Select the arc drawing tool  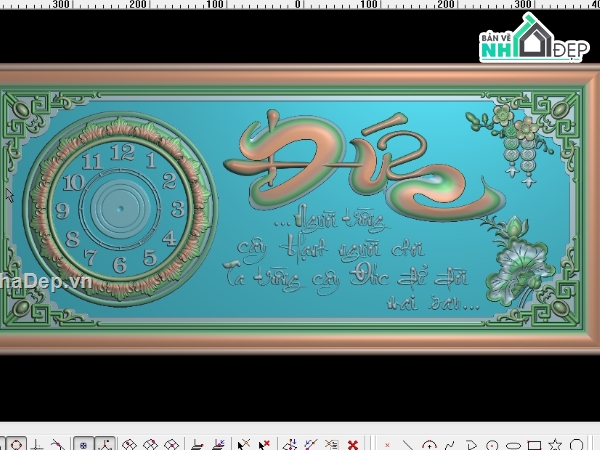429,445
